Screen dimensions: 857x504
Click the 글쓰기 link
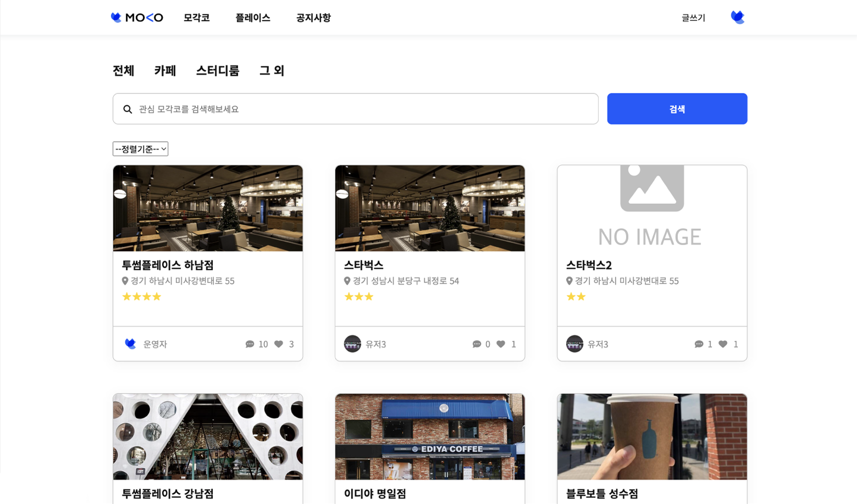693,18
